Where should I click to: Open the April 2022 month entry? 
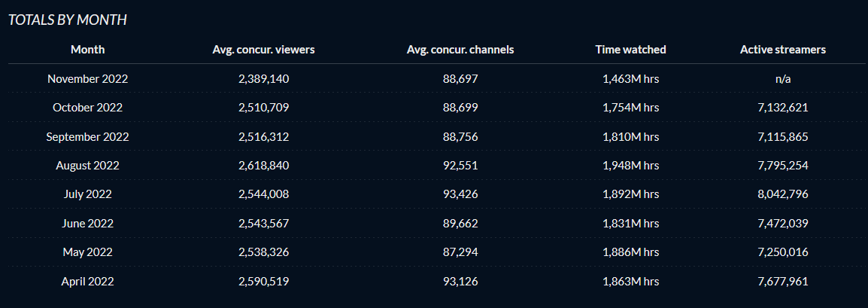87,282
